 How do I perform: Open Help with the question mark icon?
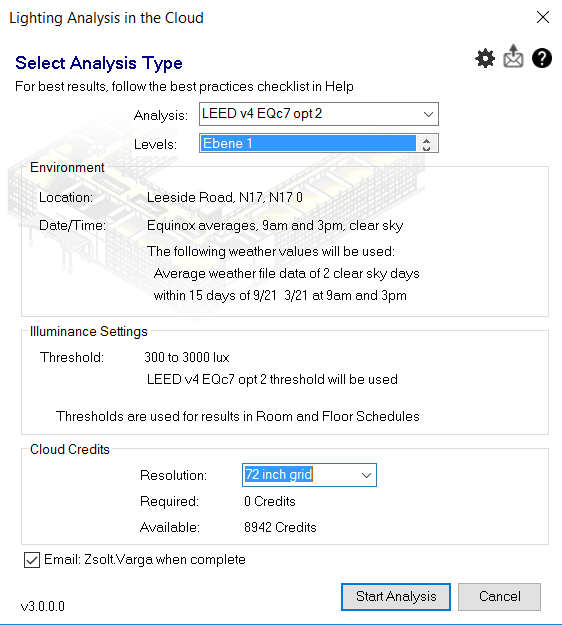(x=542, y=59)
